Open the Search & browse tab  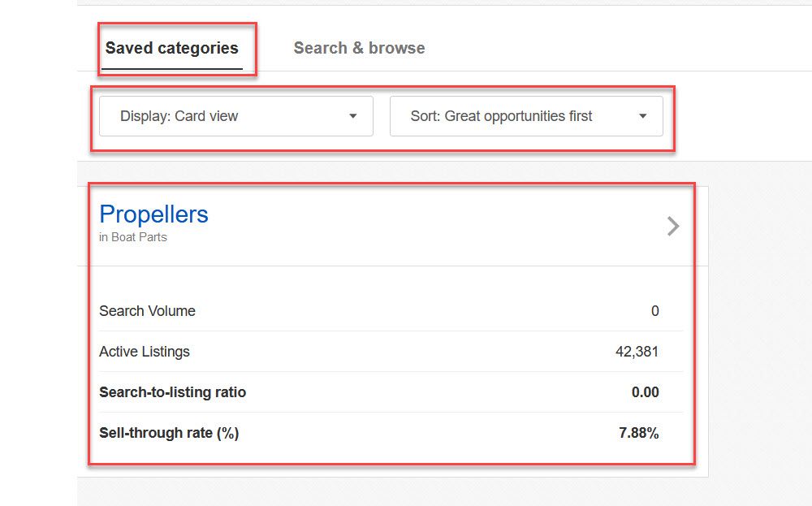pos(359,48)
